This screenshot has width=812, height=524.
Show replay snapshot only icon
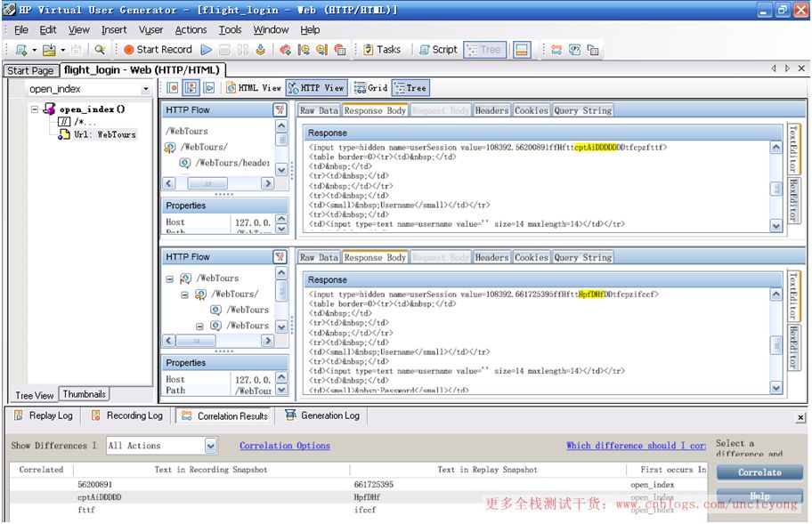[209, 88]
